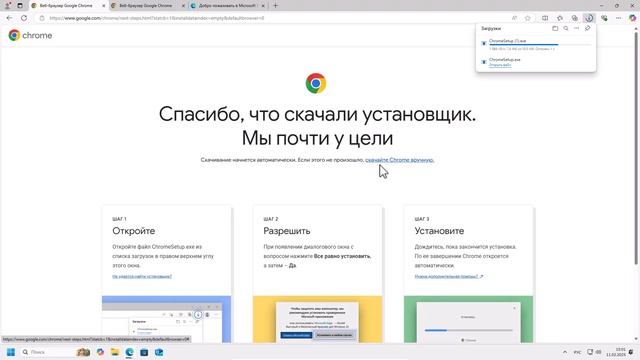This screenshot has height=360, width=640.
Task: Click the chrome logo in page header
Action: click(30, 36)
